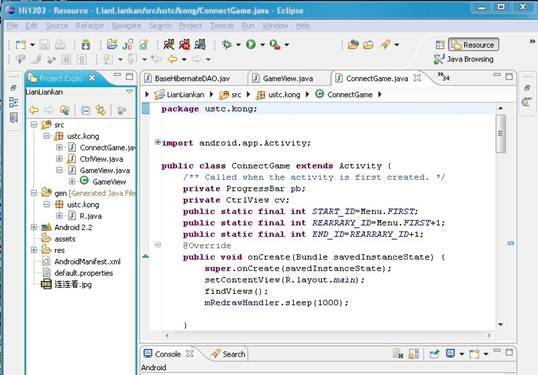The height and width of the screenshot is (375, 538).
Task: Click the Outline icon in left trim
Action: [14, 102]
